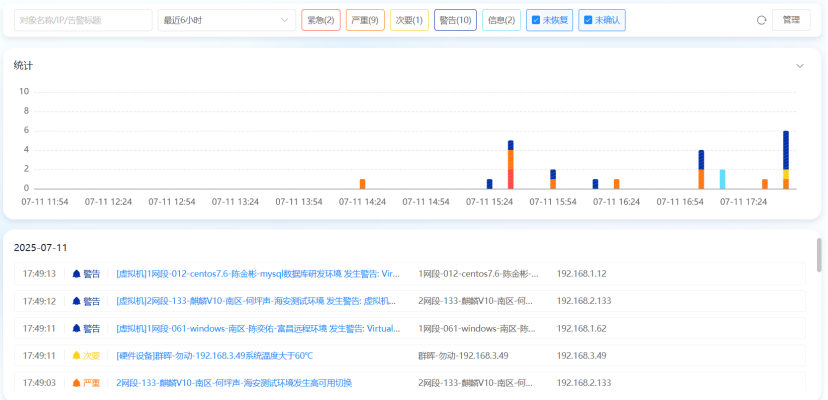Click IP 192.168.2.133 in 17:49:03 row
The height and width of the screenshot is (400, 828).
tap(584, 383)
